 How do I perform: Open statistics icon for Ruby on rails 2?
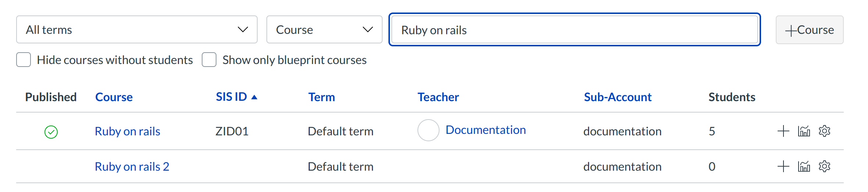pos(804,166)
